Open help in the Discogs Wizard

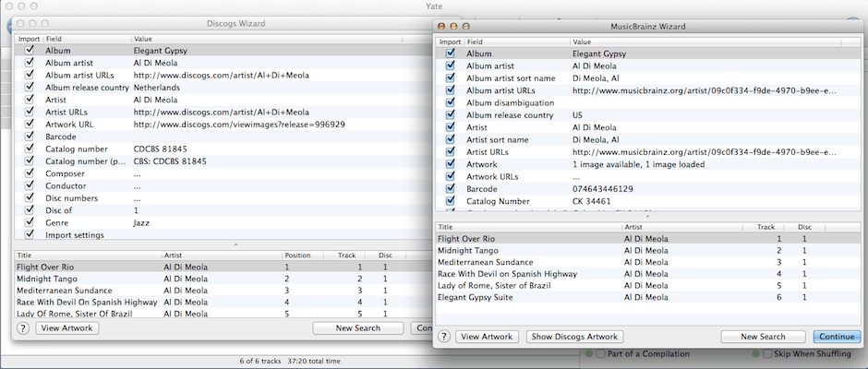tap(23, 328)
